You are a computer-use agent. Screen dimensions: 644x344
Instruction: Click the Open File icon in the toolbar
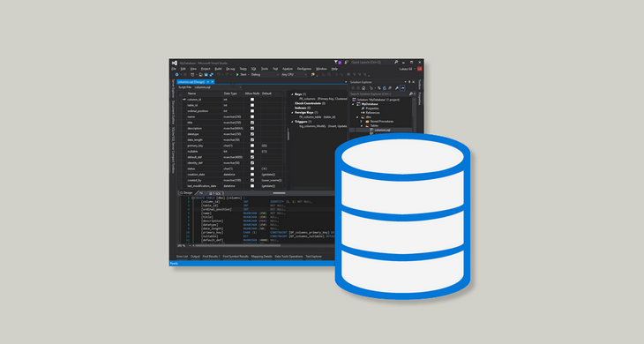click(200, 75)
